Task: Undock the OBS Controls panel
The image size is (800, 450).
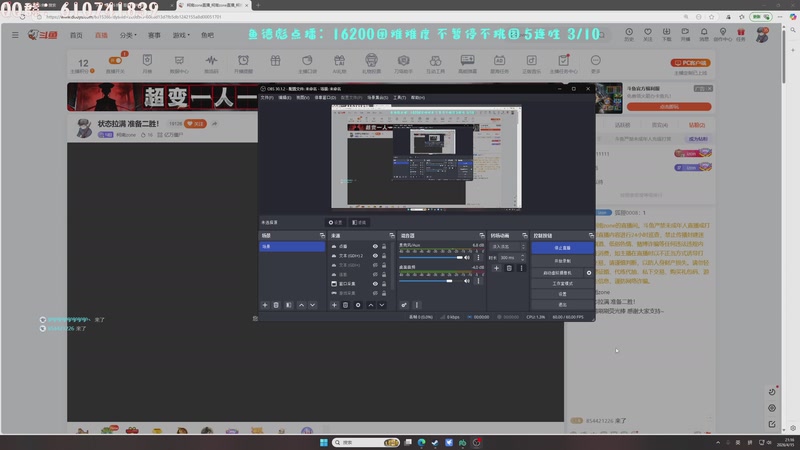Action: pos(591,236)
